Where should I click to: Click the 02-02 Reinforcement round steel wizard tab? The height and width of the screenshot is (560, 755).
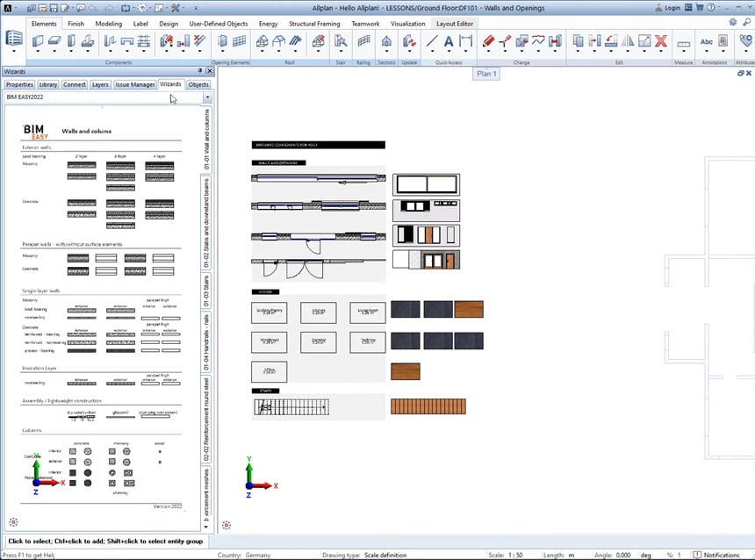point(206,420)
